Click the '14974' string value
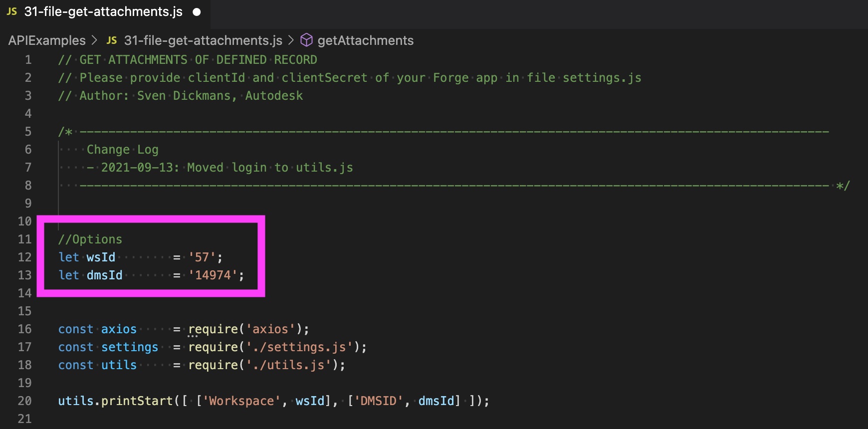Screen dimensions: 868x429 click(x=213, y=275)
